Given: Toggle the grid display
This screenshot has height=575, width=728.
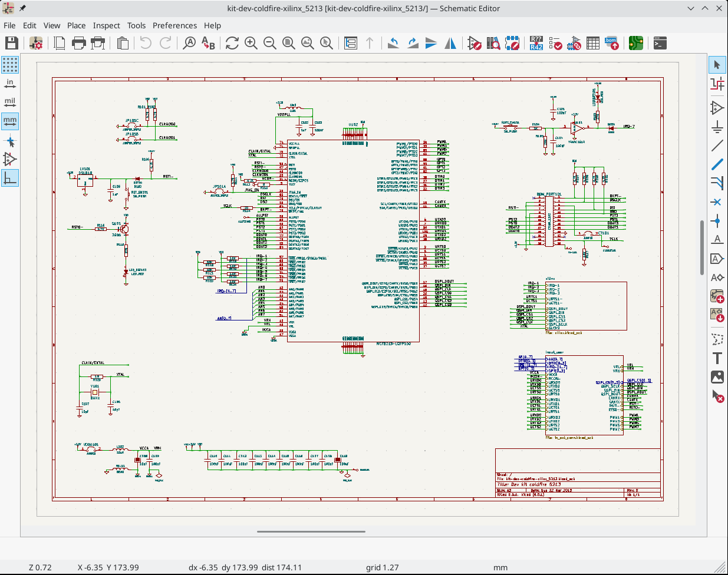Looking at the screenshot, I should click(x=10, y=64).
